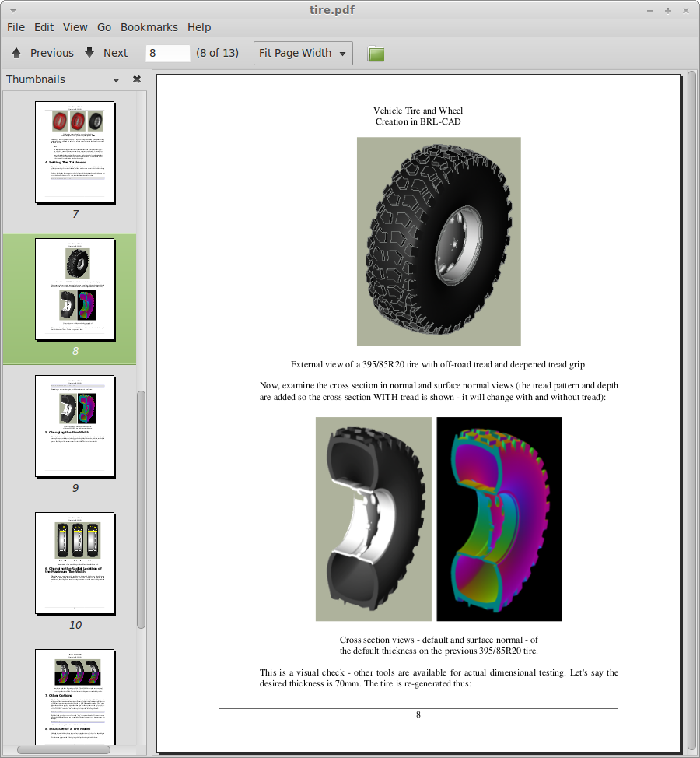This screenshot has width=700, height=758.
Task: Maximize the tire.pdf window
Action: 668,9
